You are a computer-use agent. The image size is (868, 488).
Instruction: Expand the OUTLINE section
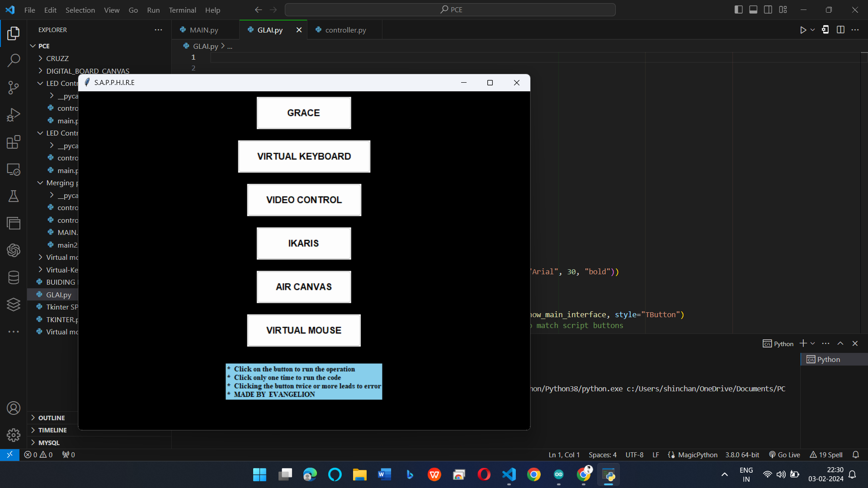(x=52, y=418)
